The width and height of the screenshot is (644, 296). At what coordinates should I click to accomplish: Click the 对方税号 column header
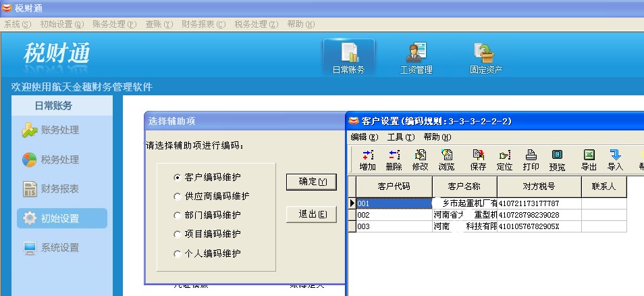539,187
